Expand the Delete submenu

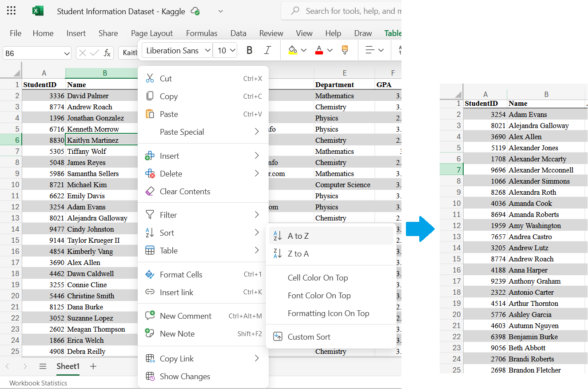(257, 173)
